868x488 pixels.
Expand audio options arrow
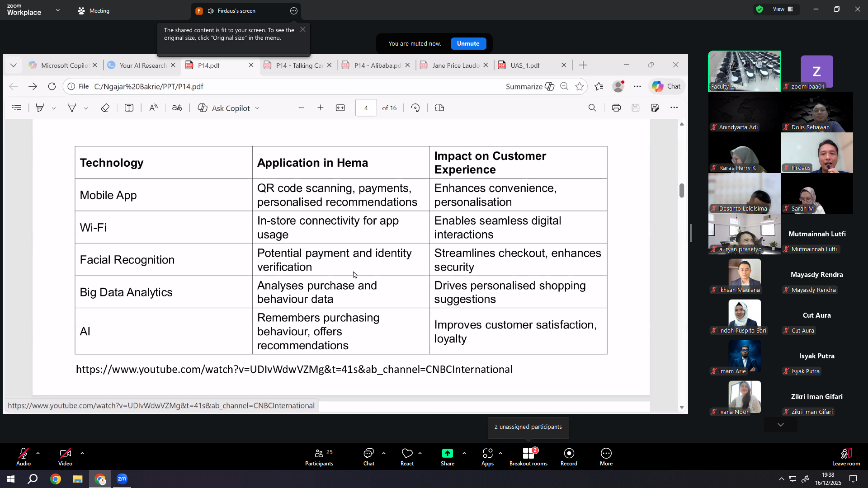click(38, 453)
